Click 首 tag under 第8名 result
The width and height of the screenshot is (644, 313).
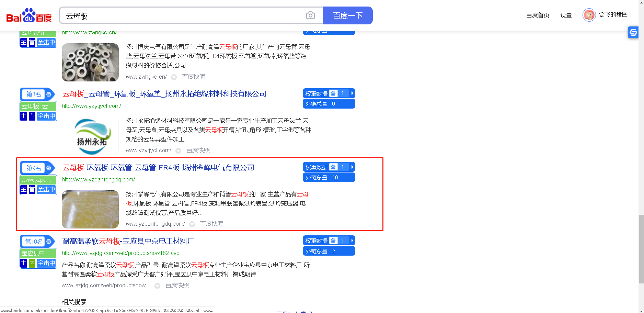(32, 116)
